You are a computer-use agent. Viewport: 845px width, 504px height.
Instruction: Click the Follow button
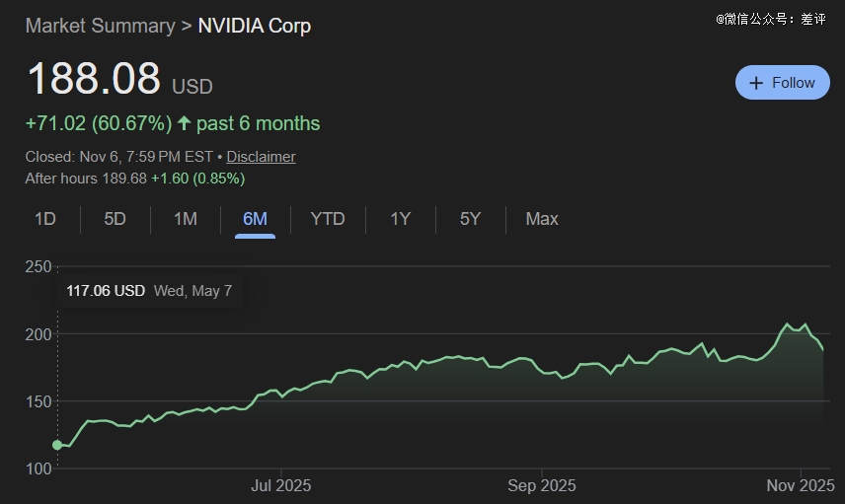pyautogui.click(x=782, y=83)
